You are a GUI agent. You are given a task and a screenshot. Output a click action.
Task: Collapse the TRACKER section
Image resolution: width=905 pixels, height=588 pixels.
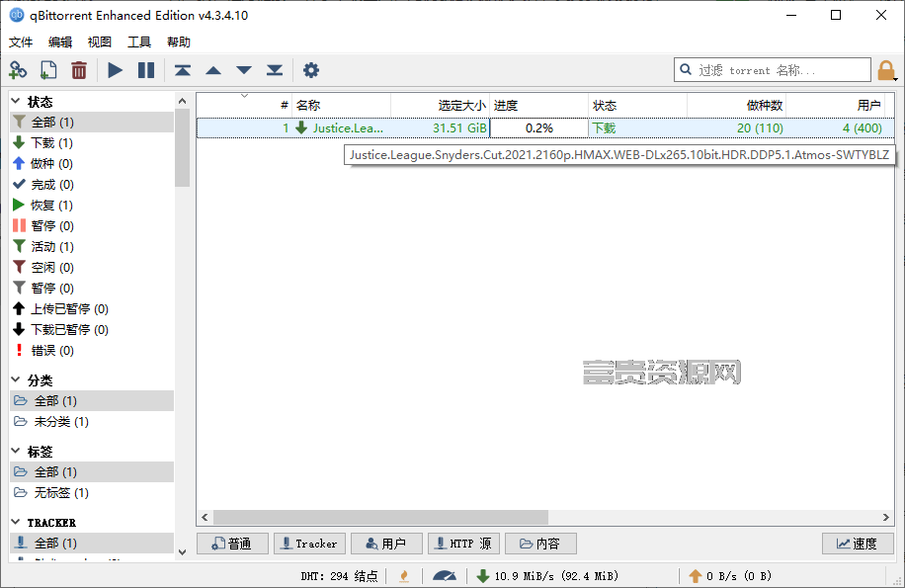pyautogui.click(x=16, y=522)
